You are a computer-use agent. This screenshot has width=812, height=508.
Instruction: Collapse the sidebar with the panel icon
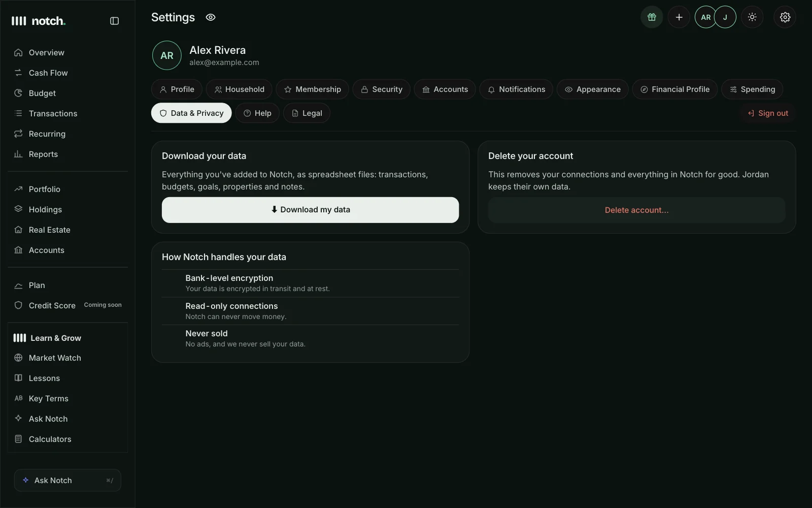tap(114, 21)
